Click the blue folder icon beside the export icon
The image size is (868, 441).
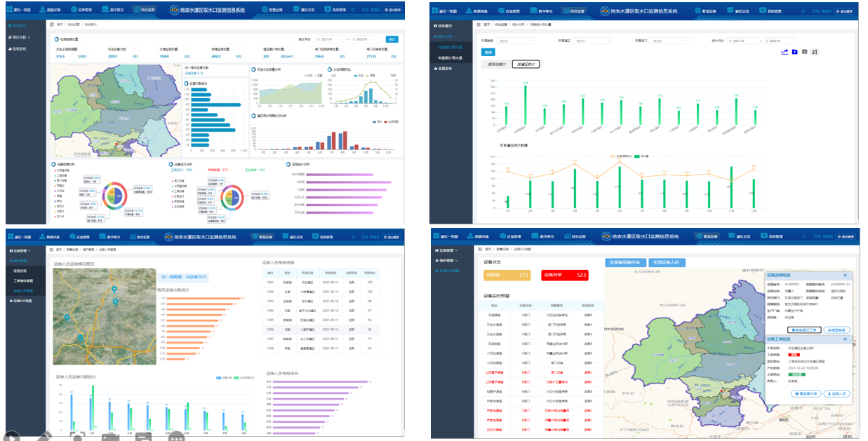tap(794, 52)
